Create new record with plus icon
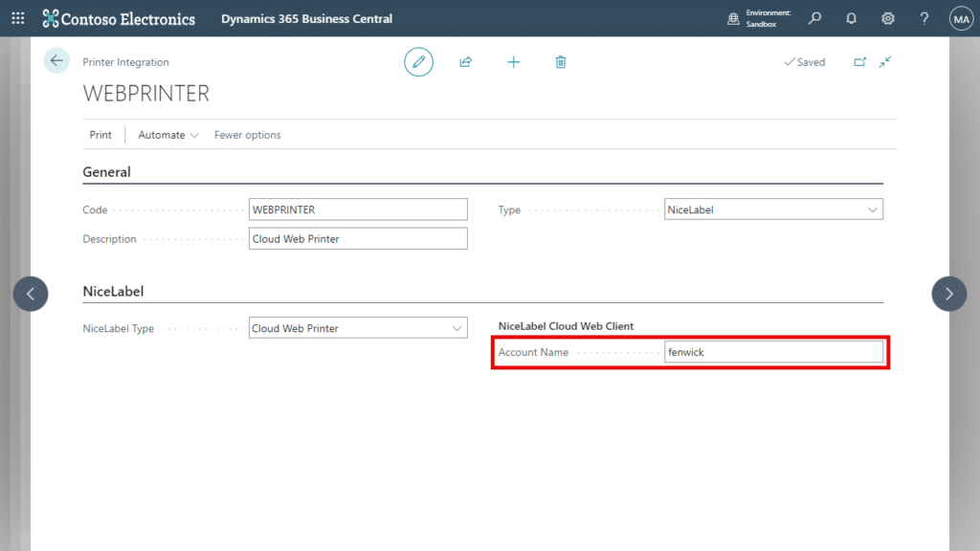Image resolution: width=980 pixels, height=551 pixels. click(514, 61)
